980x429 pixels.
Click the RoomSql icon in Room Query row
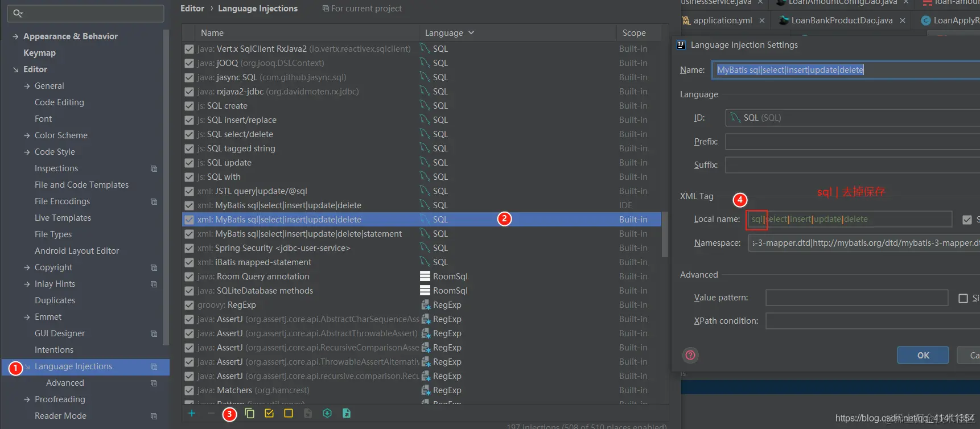point(425,276)
